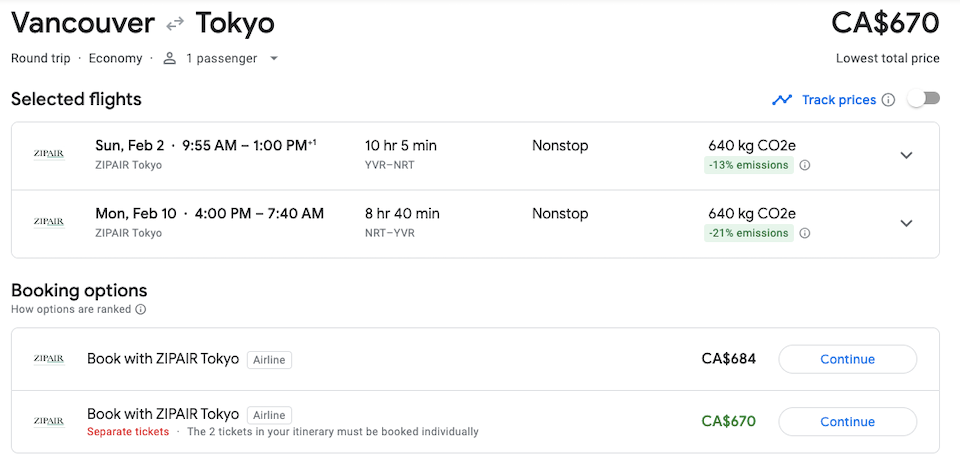Click the Selected flights heading
The image size is (960, 458).
[76, 99]
